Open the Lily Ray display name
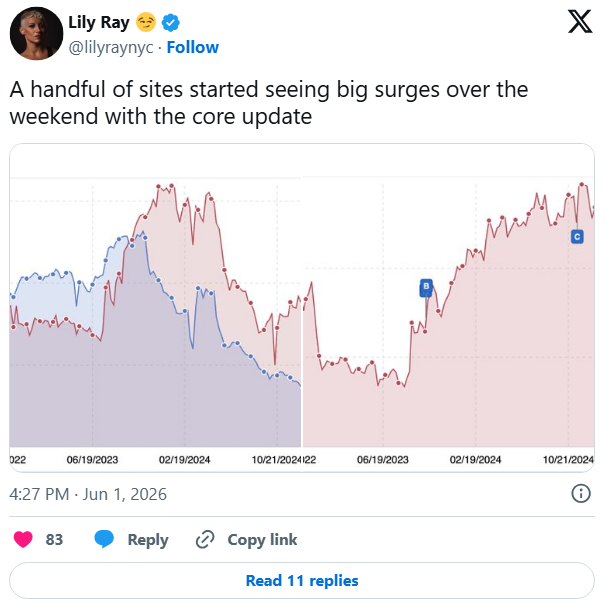Image resolution: width=606 pixels, height=614 pixels. [99, 22]
